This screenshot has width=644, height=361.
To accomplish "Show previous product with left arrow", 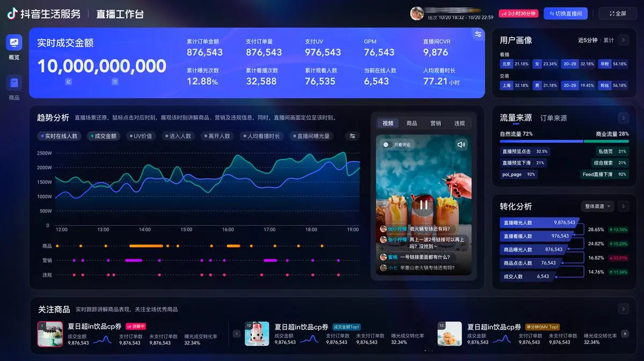I will tap(237, 334).
